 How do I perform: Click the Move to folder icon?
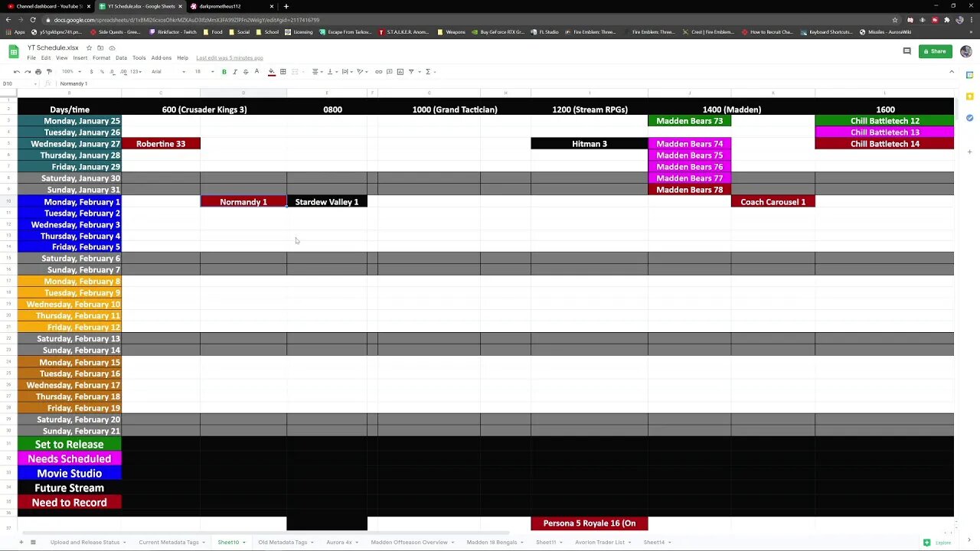(x=100, y=48)
